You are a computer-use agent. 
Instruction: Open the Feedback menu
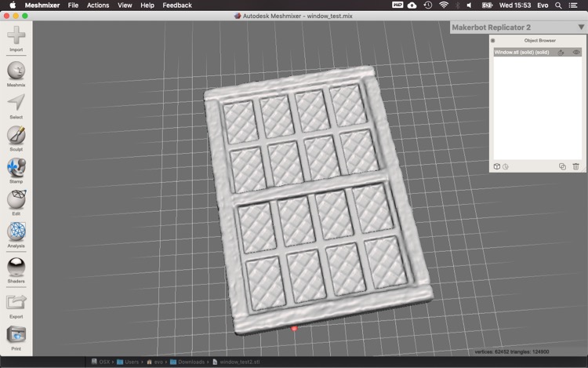pyautogui.click(x=177, y=5)
